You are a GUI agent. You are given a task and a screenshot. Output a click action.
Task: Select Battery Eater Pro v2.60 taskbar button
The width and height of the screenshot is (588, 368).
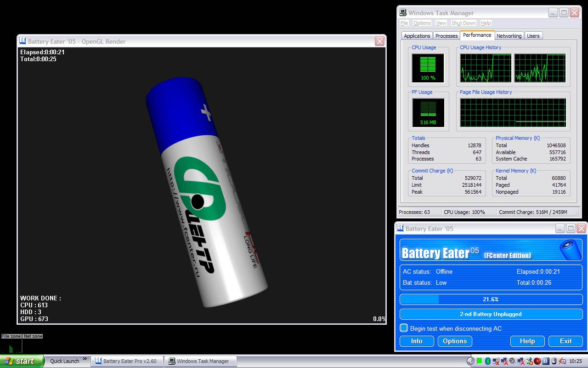pos(126,361)
